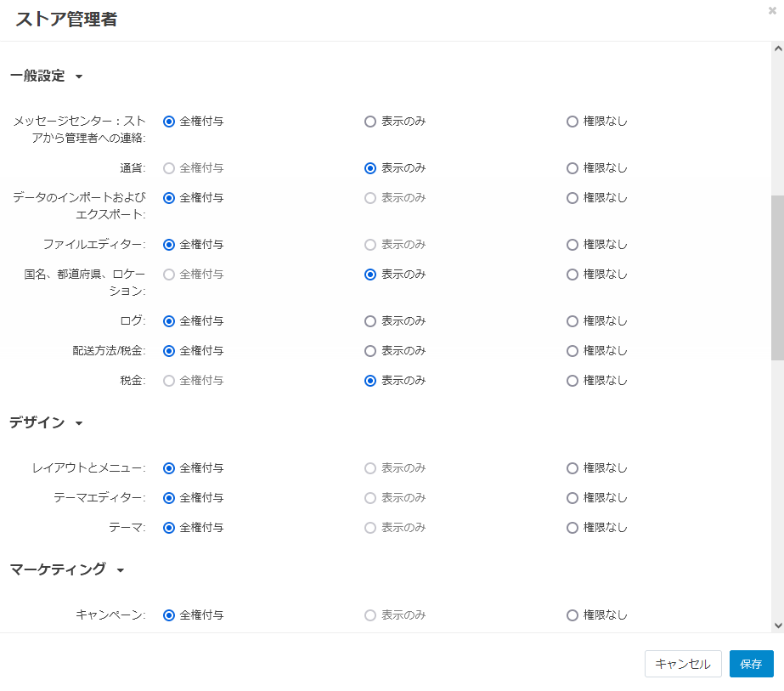Select 権限なし for 税金
Image resolution: width=784 pixels, height=691 pixels.
[x=572, y=381]
